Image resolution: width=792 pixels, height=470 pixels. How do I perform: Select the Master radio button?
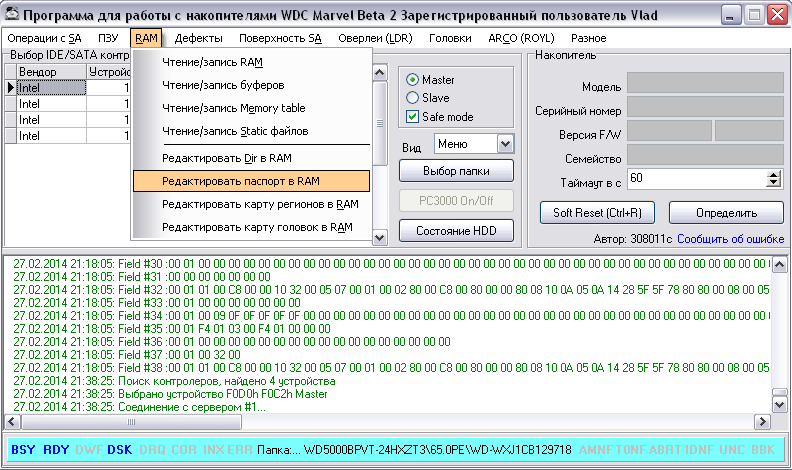pyautogui.click(x=413, y=80)
